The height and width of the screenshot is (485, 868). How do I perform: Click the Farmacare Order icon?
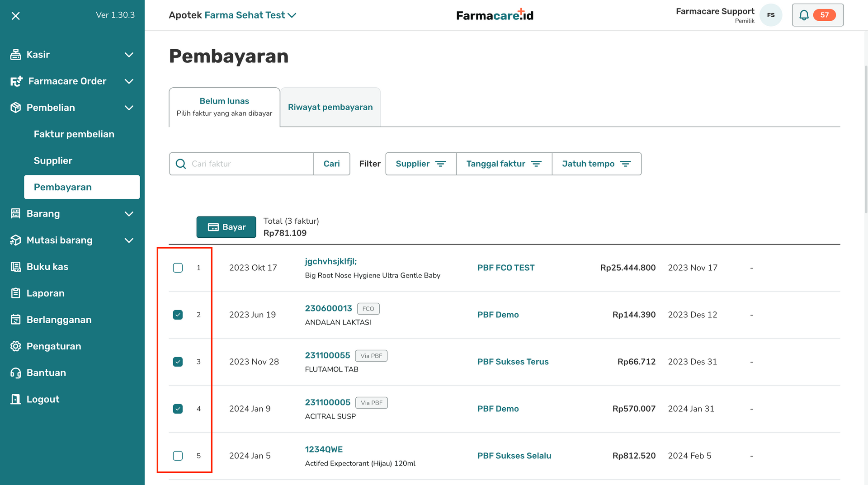click(x=16, y=81)
